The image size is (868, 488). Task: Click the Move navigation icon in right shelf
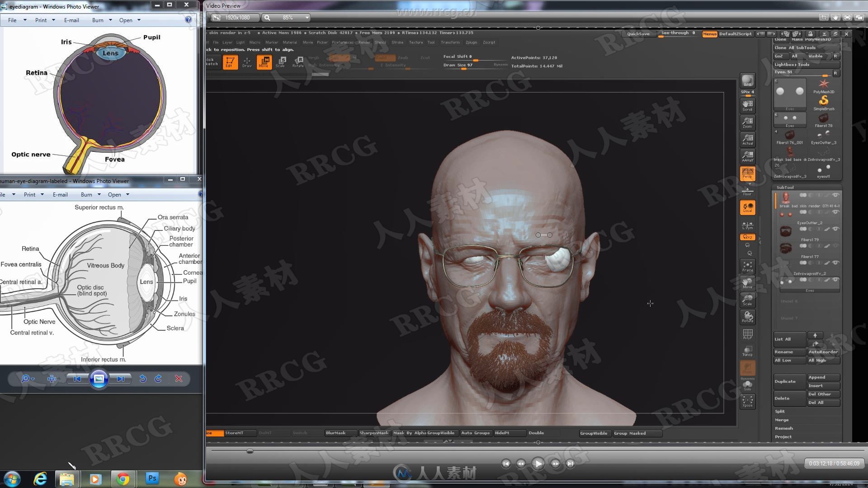click(747, 283)
